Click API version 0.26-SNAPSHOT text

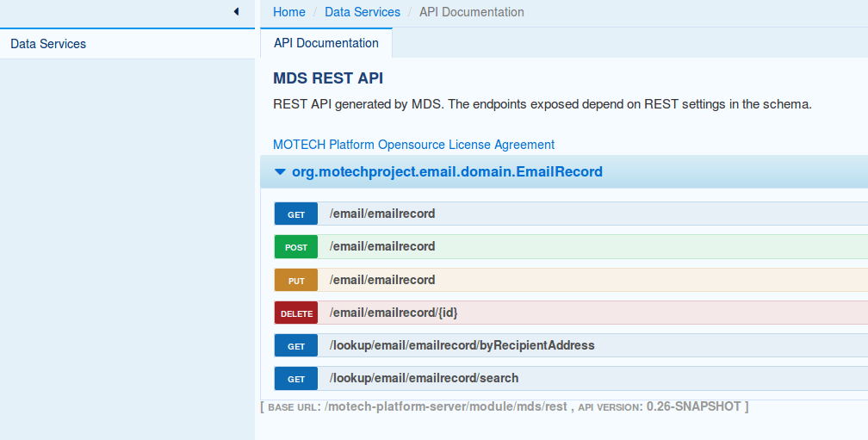click(x=694, y=406)
